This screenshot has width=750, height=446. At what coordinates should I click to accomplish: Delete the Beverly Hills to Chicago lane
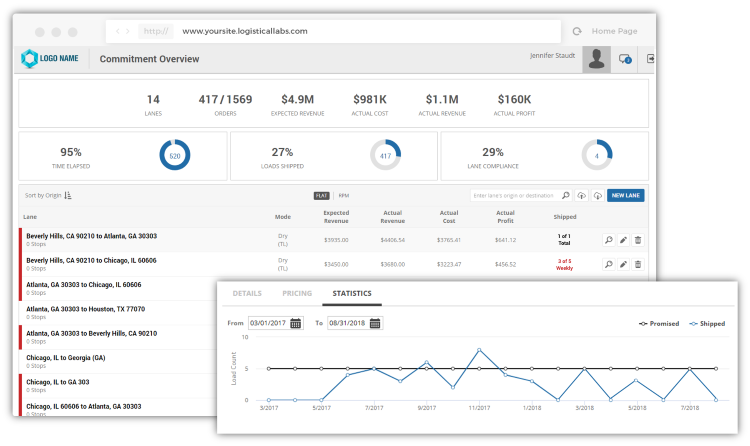pos(638,264)
